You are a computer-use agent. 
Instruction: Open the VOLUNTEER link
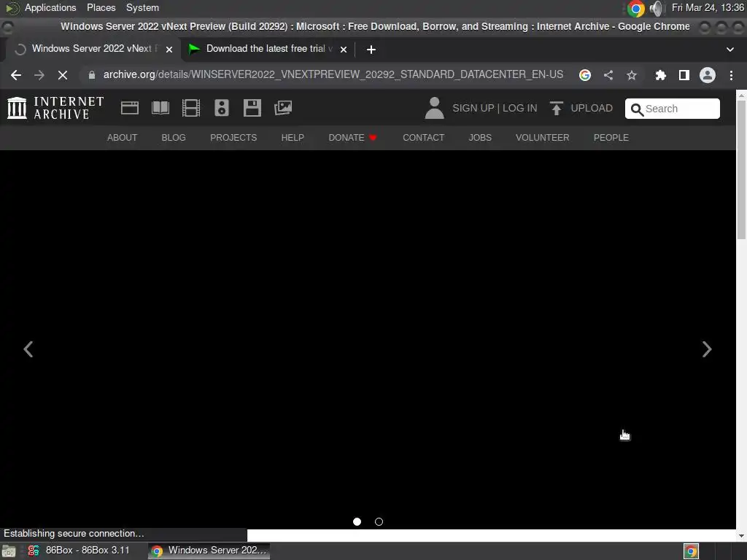coord(542,138)
